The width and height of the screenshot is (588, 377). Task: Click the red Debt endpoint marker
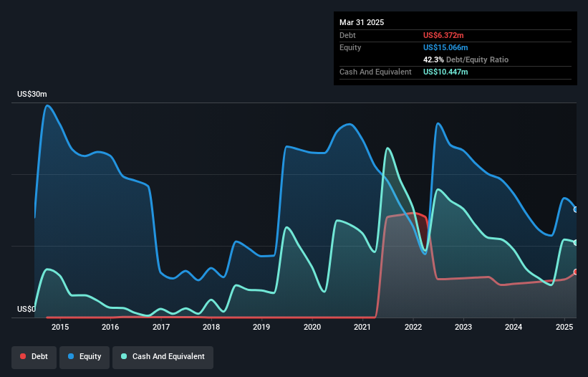point(576,272)
